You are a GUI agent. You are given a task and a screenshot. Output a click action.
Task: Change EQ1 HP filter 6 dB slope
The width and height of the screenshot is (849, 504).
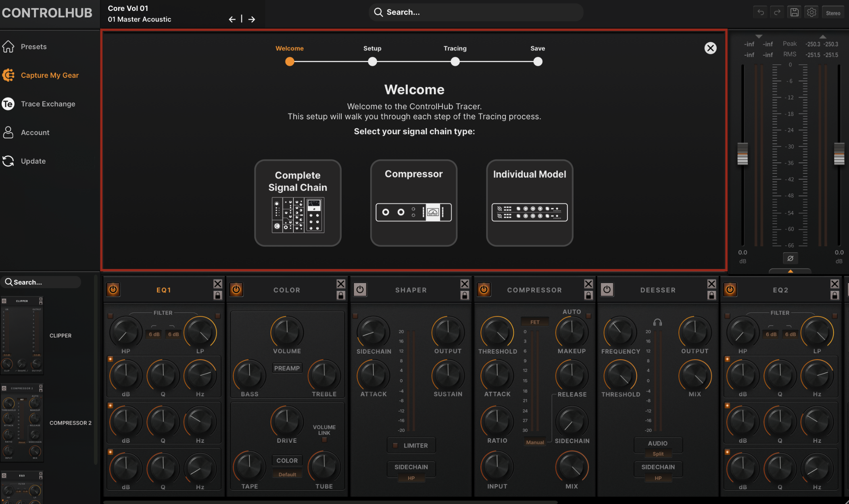154,334
